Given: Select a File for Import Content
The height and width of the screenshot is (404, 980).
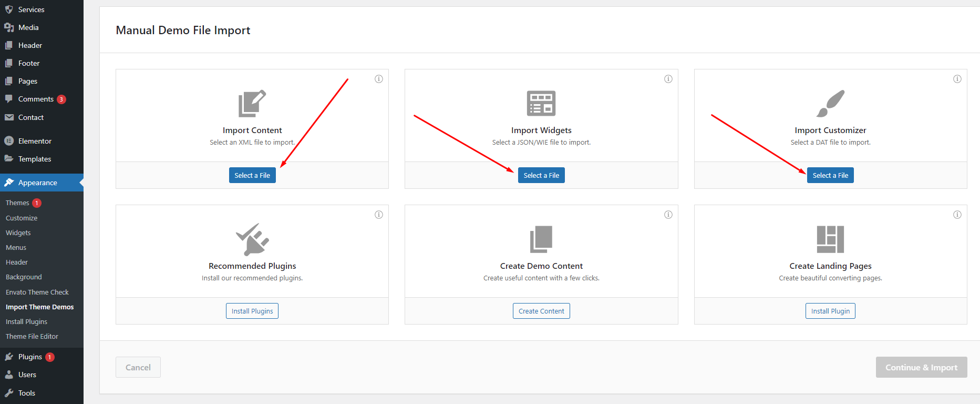Looking at the screenshot, I should pyautogui.click(x=252, y=175).
